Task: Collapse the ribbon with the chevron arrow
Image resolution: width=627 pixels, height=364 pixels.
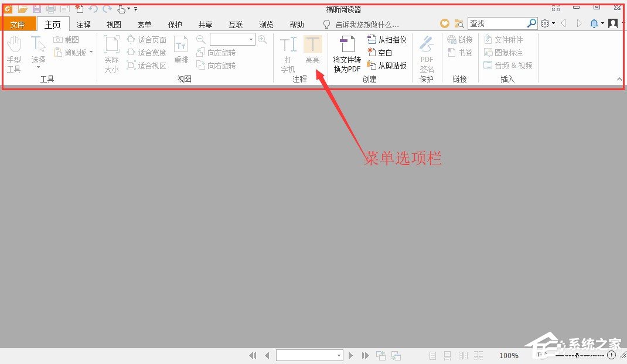Action: 619,78
